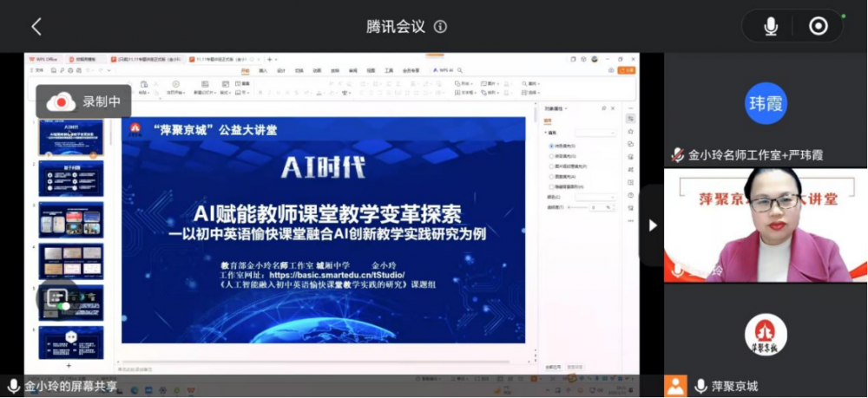Select slide 2 thumbnail
This screenshot has width=868, height=398.
71,179
